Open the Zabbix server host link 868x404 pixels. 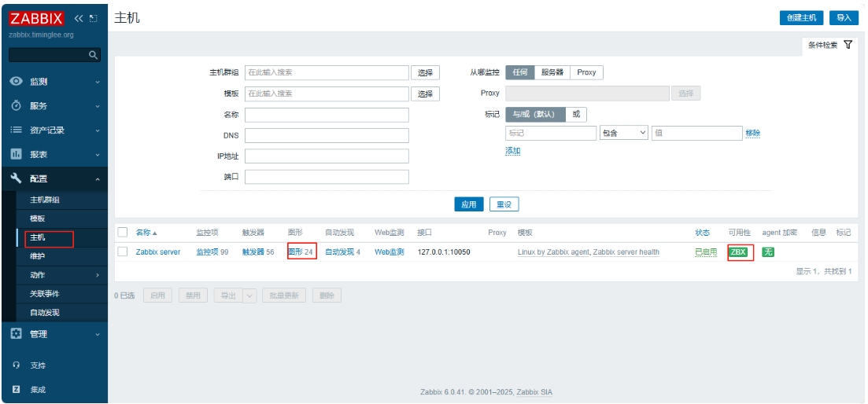click(x=157, y=252)
